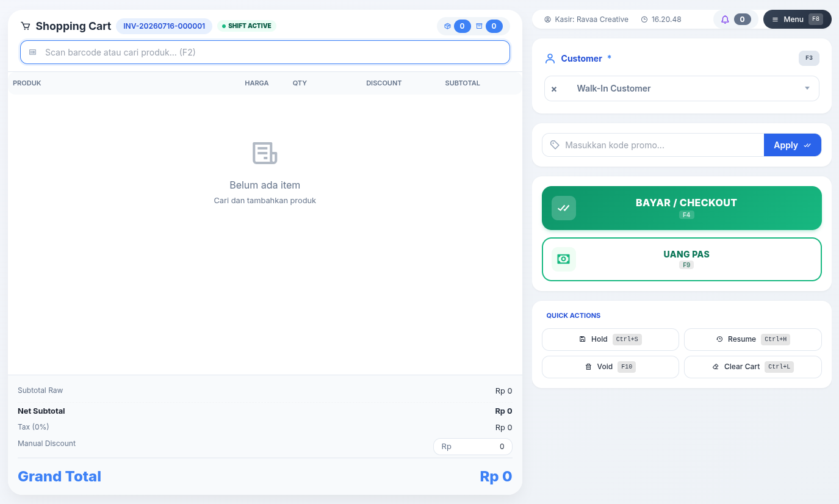839x504 pixels.
Task: Click the 16.20.48 time display
Action: pos(666,20)
